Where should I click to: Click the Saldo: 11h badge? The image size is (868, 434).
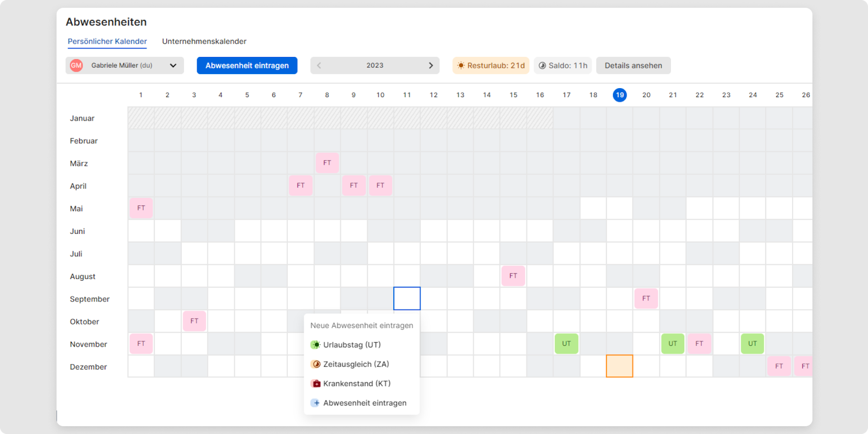563,66
